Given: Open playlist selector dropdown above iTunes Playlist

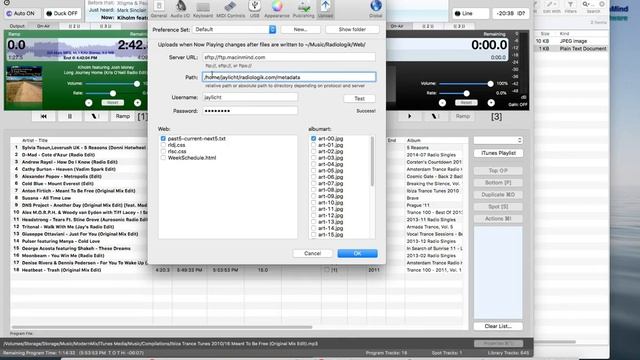Looking at the screenshot, I should tap(498, 140).
